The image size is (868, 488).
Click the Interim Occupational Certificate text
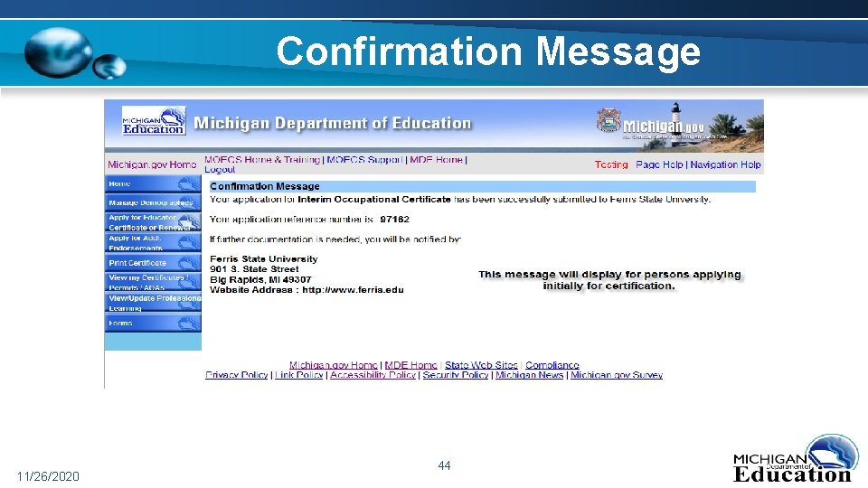[x=374, y=199]
